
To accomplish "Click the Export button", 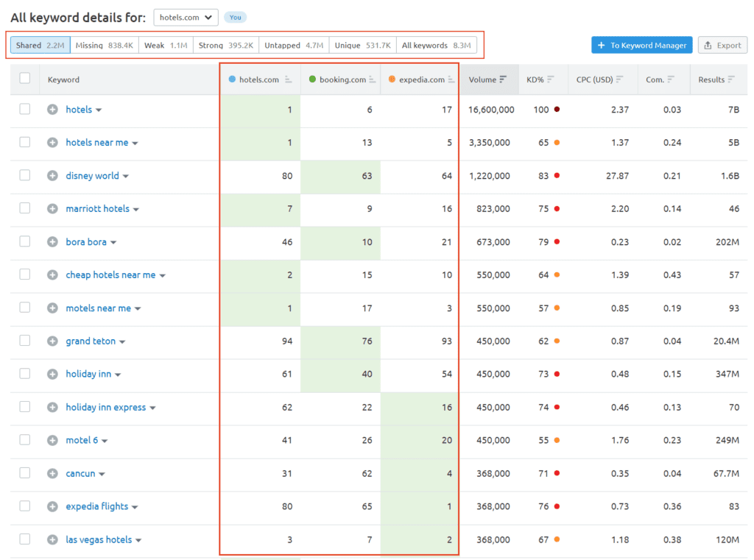I will click(722, 45).
